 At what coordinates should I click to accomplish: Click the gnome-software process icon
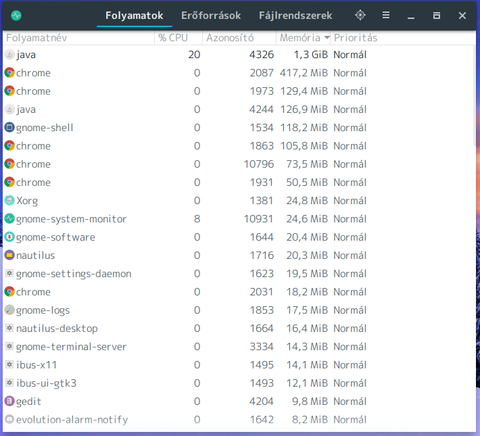(10, 237)
